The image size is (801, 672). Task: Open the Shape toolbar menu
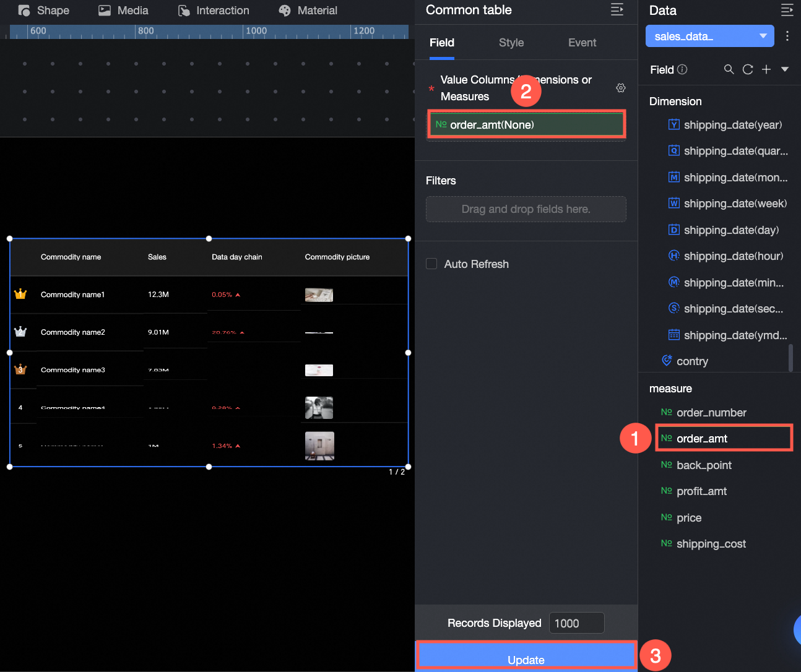(x=43, y=11)
